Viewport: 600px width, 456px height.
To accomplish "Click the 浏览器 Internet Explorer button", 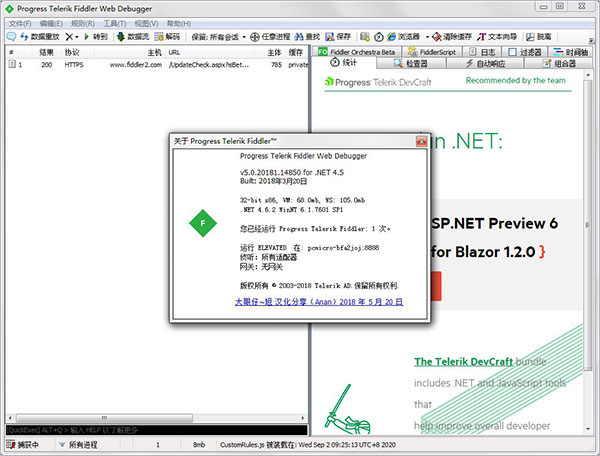I will click(403, 36).
